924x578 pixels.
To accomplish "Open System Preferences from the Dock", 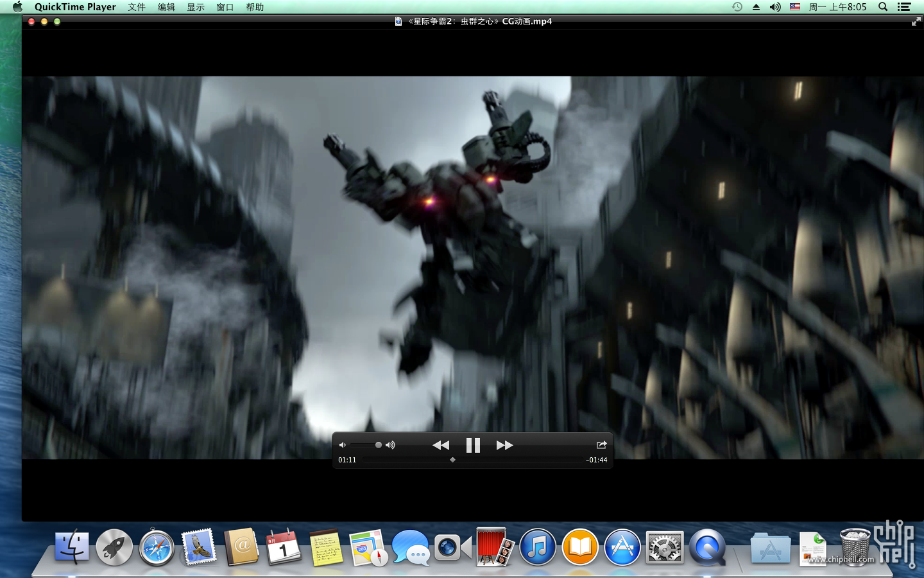I will (665, 547).
